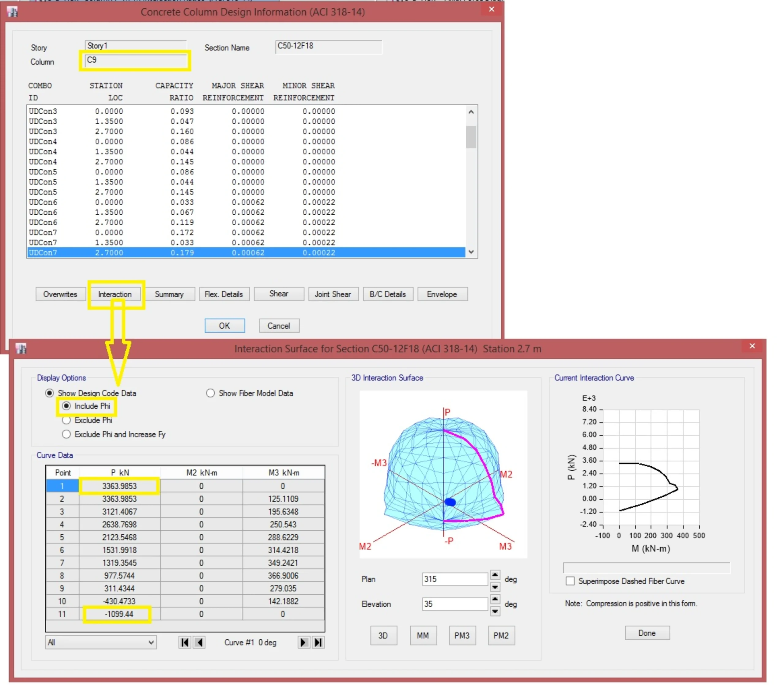
Task: Select Show Fiber Model Data option
Action: coord(211,393)
